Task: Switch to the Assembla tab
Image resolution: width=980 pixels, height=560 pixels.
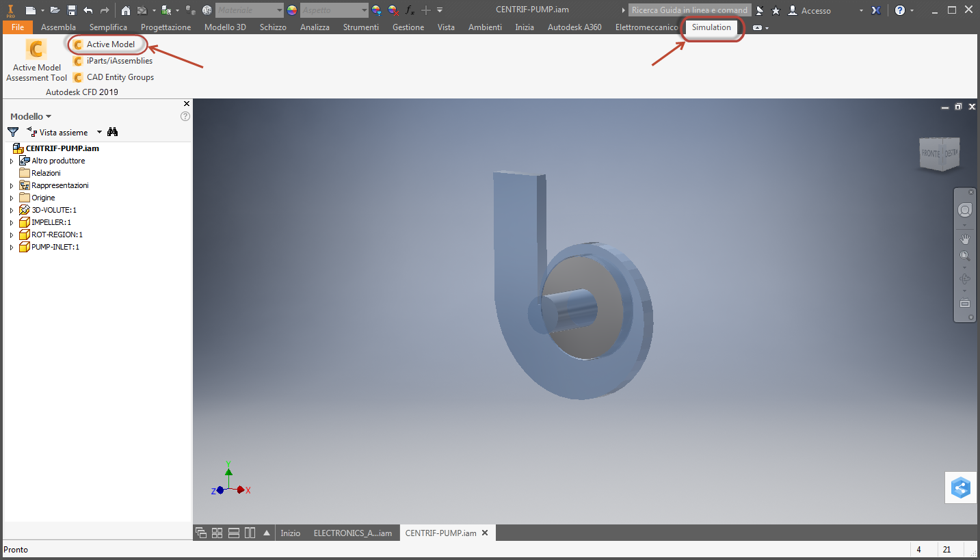Action: click(58, 27)
